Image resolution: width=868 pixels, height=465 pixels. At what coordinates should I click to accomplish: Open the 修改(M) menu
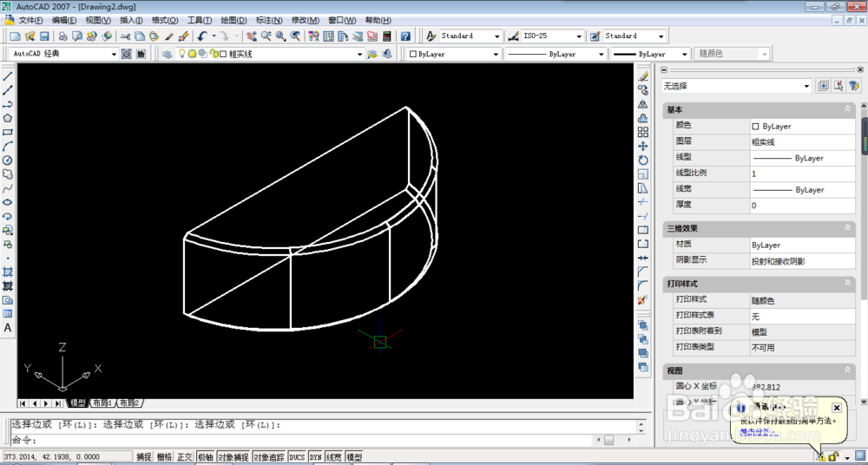305,20
